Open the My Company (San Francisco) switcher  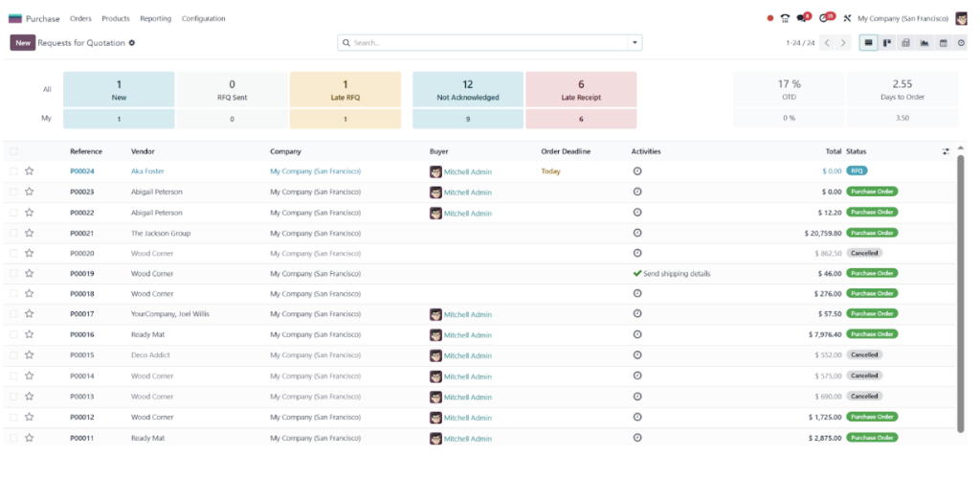pyautogui.click(x=902, y=19)
